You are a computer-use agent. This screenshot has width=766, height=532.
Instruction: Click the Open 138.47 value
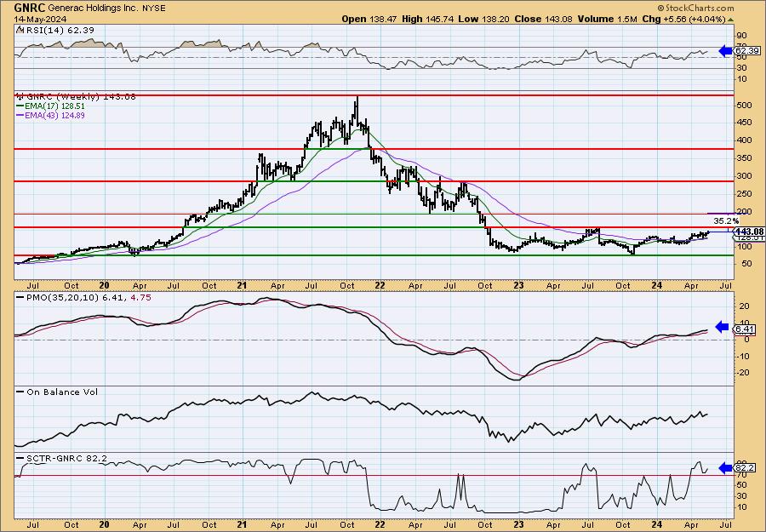(x=370, y=19)
